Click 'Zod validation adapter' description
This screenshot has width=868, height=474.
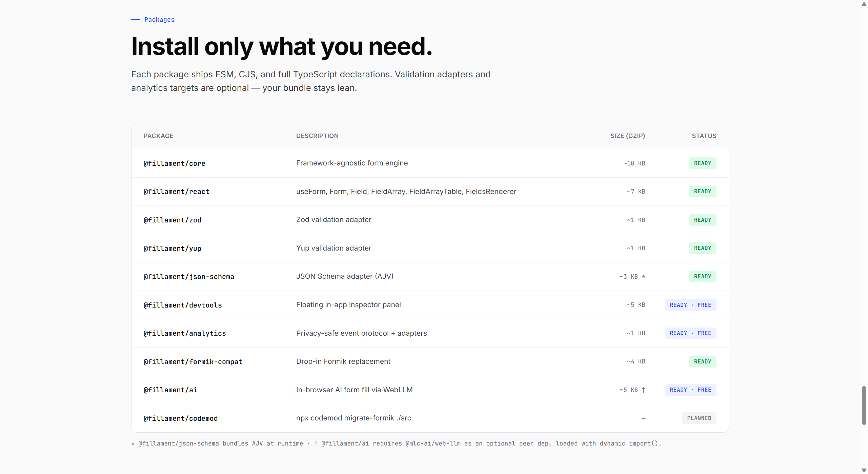(x=334, y=220)
